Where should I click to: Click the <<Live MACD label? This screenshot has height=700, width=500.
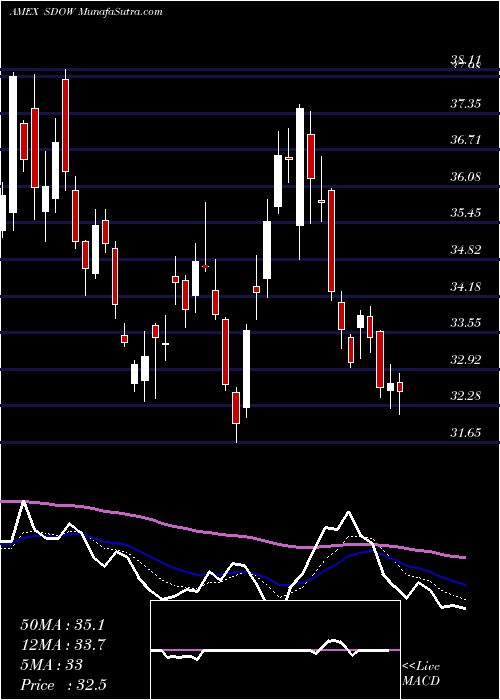coord(421,674)
